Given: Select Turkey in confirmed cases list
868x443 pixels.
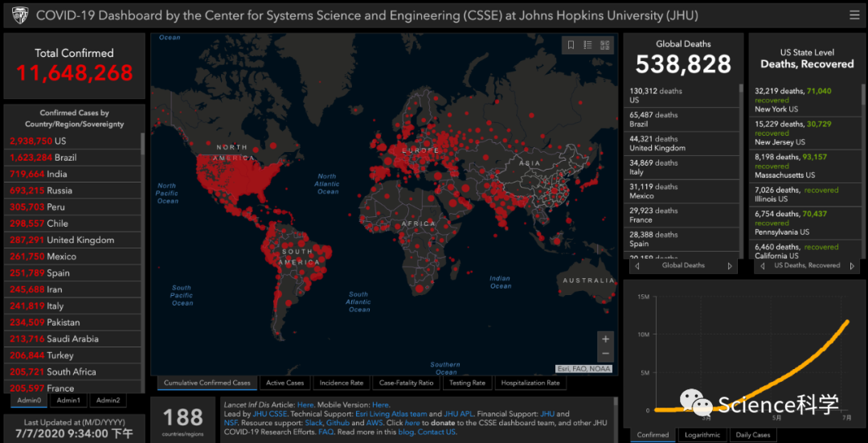Looking at the screenshot, I should 73,355.
